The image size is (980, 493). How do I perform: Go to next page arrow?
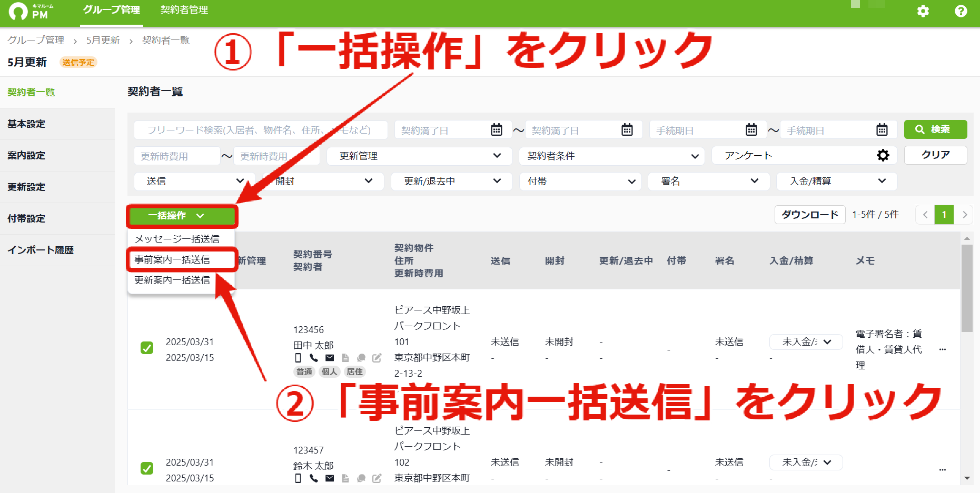click(x=964, y=215)
